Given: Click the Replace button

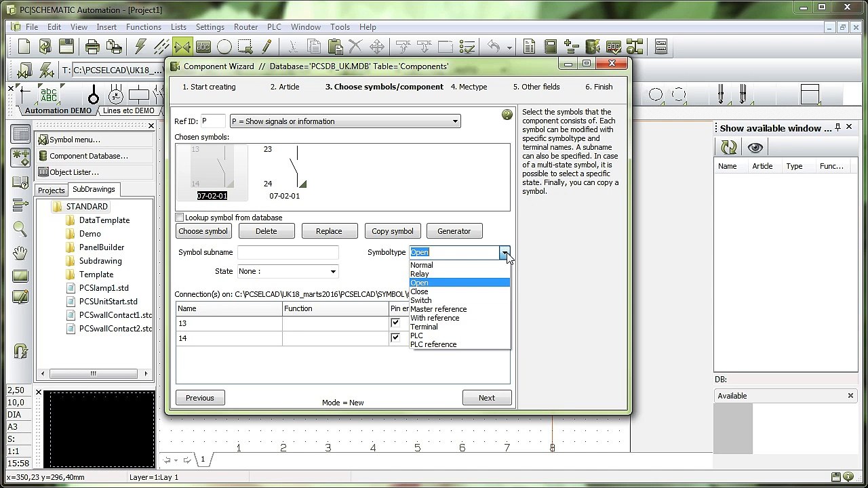Looking at the screenshot, I should pos(329,231).
